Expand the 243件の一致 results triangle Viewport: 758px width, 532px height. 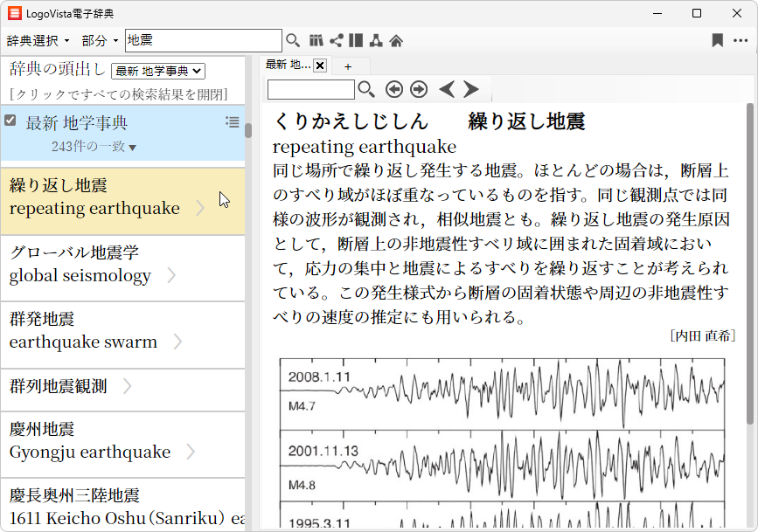tap(133, 148)
